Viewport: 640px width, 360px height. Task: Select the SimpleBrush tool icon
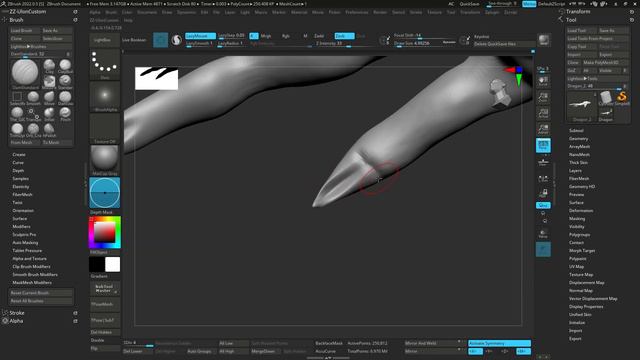click(x=622, y=98)
